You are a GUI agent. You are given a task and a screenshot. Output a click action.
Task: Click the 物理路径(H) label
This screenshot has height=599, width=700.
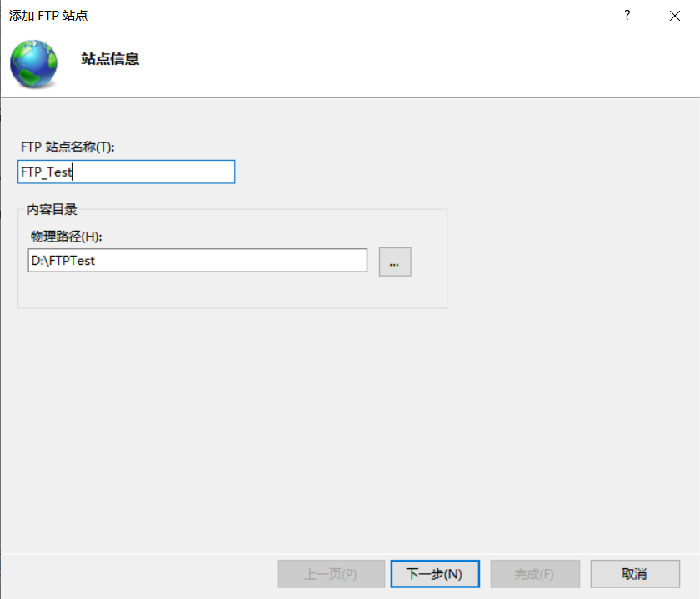click(x=66, y=236)
